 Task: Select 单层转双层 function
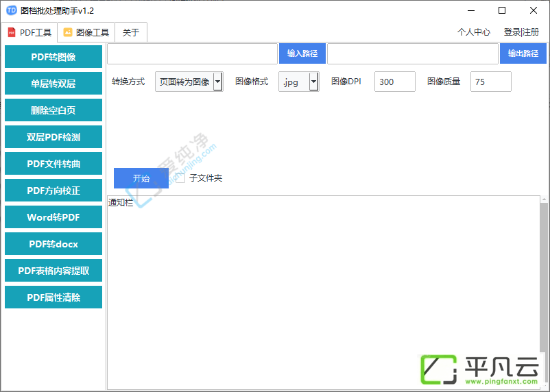pos(53,84)
